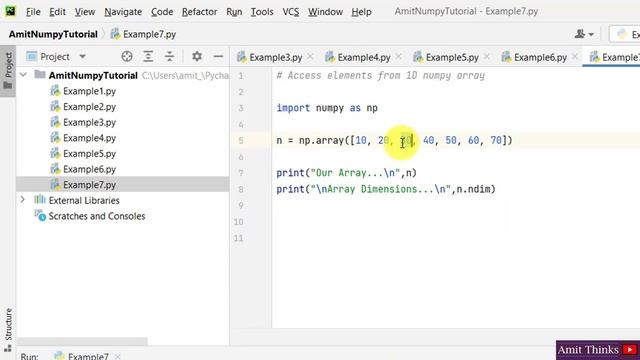Open the VCS menu
This screenshot has height=360, width=640.
(291, 12)
